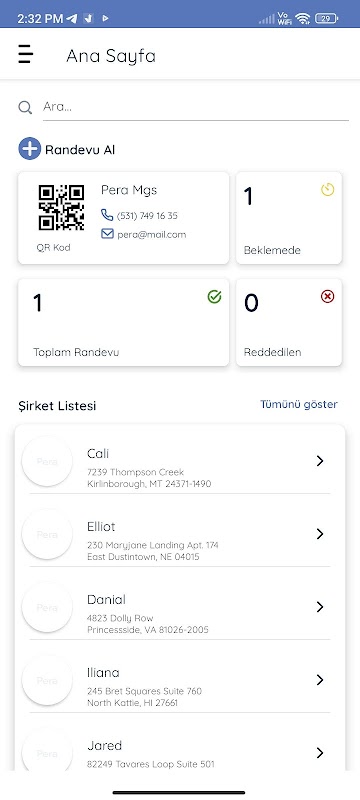
Task: Tap the Wi-Fi indicator in status bar
Action: coord(303,19)
